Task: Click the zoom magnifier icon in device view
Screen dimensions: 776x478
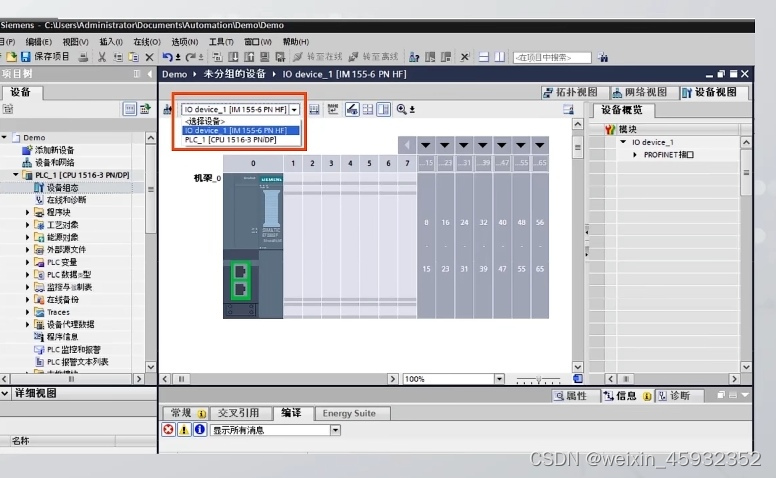Action: pos(401,109)
